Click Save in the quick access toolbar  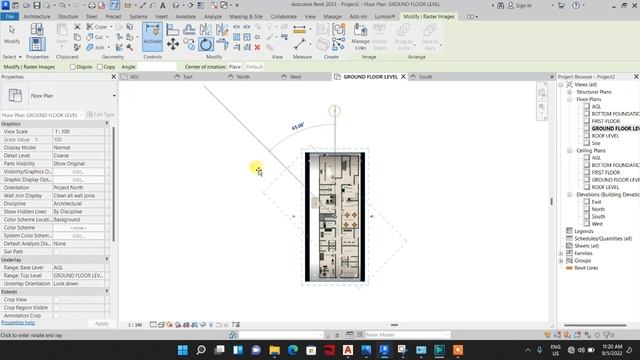(37, 5)
